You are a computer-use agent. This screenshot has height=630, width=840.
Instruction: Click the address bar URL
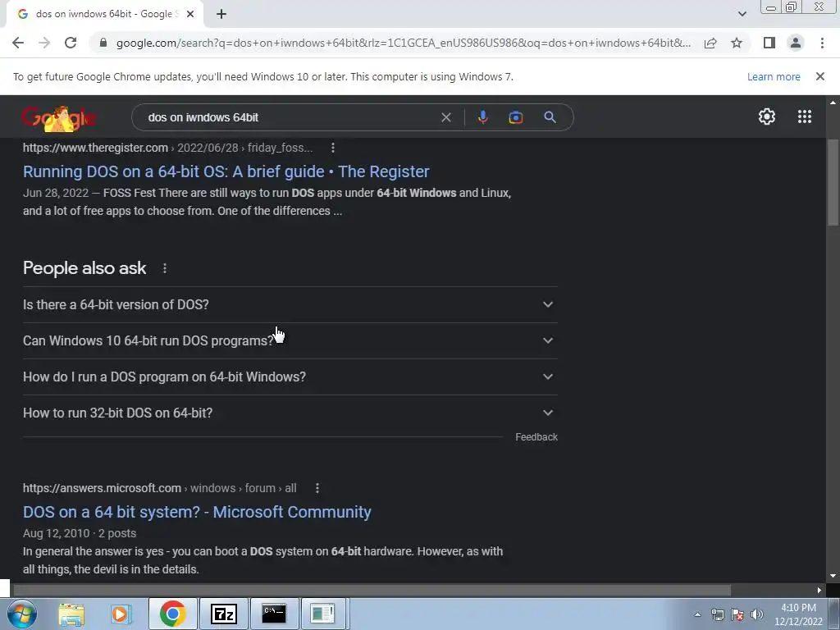[404, 43]
